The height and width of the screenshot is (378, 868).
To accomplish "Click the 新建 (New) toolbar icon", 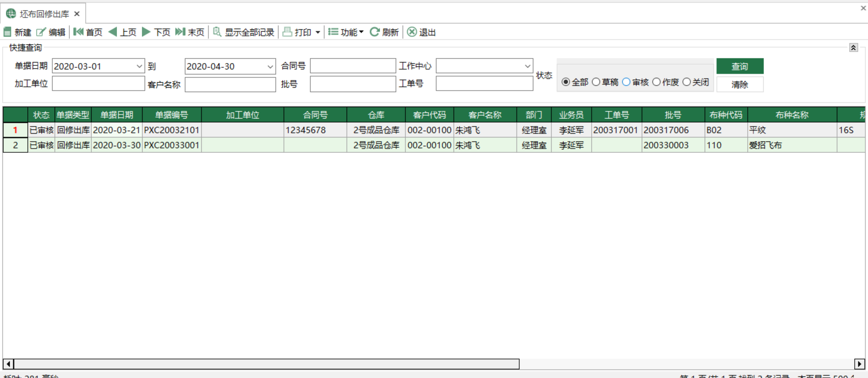I will [8, 32].
